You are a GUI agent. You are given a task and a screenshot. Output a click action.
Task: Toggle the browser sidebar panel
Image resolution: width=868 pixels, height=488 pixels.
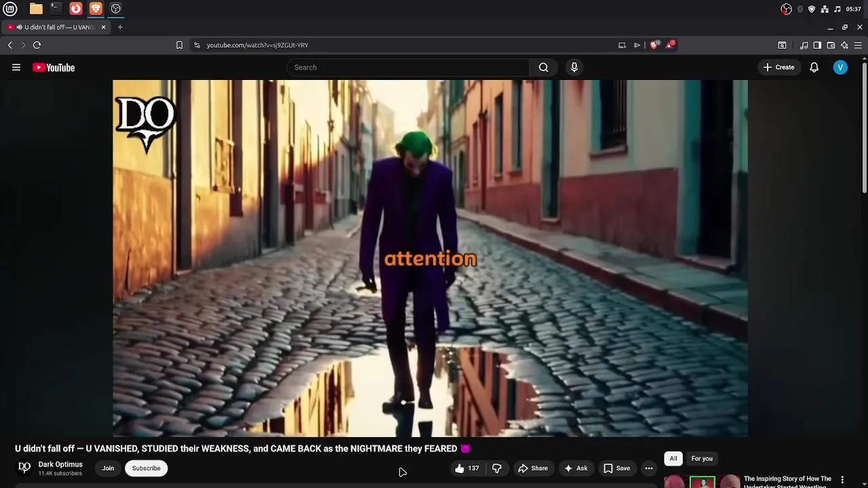pyautogui.click(x=817, y=45)
